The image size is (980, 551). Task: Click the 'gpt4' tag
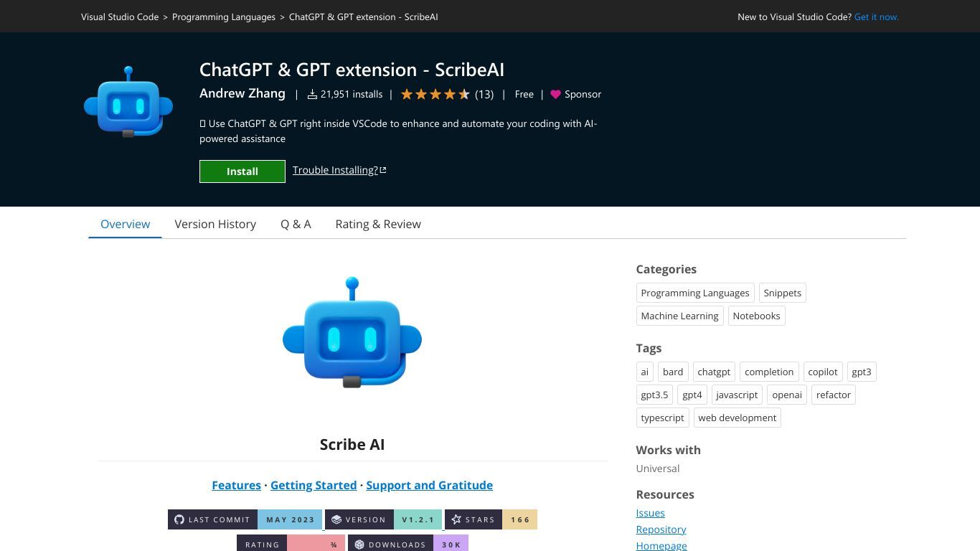pos(692,395)
